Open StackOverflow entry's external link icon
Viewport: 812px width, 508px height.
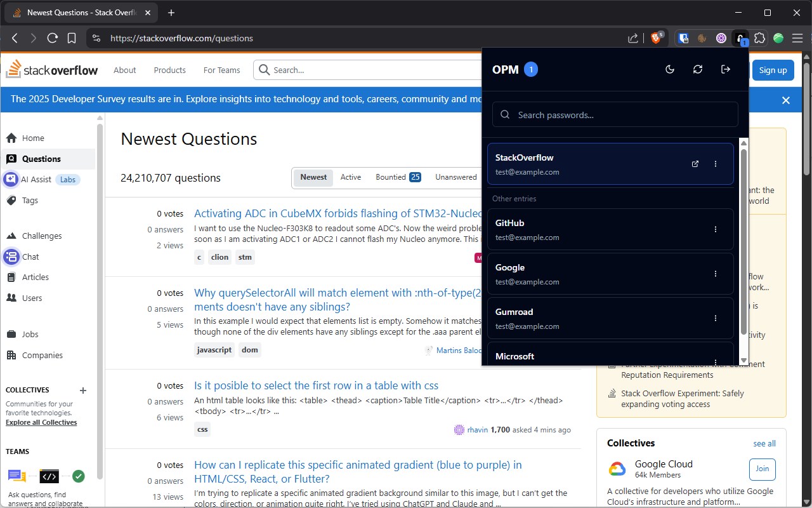pyautogui.click(x=695, y=164)
